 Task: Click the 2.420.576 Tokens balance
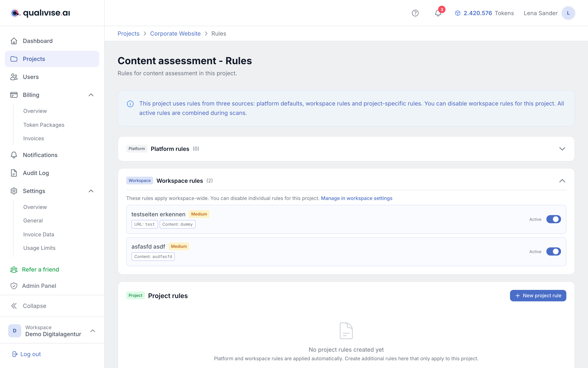(484, 13)
